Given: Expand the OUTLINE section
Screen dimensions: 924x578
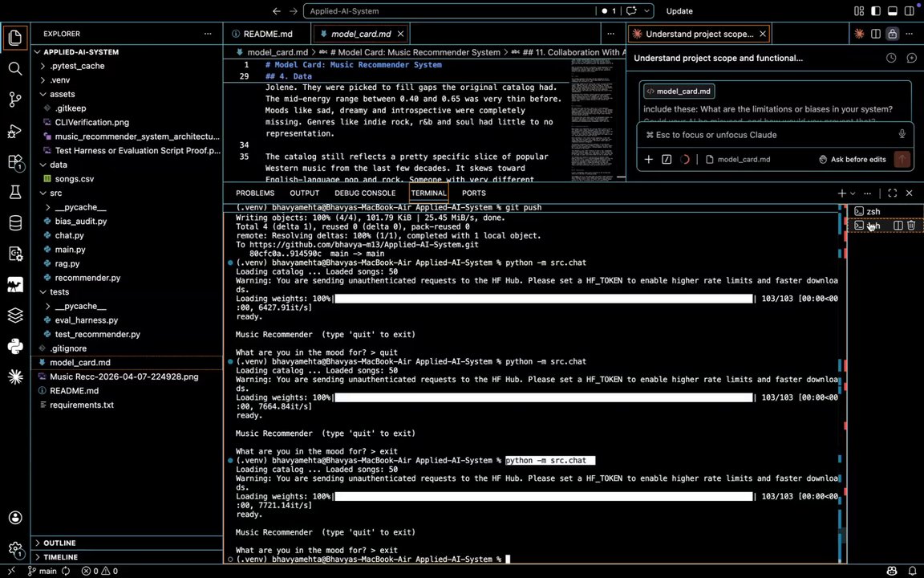Looking at the screenshot, I should coord(59,543).
